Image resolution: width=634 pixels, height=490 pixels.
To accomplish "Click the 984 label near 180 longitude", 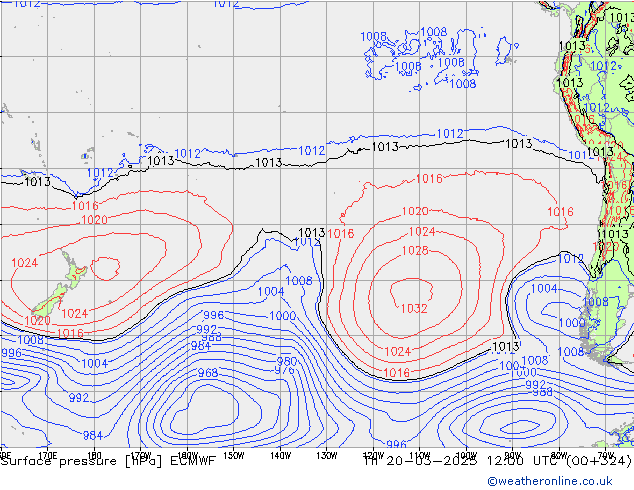I will [93, 436].
